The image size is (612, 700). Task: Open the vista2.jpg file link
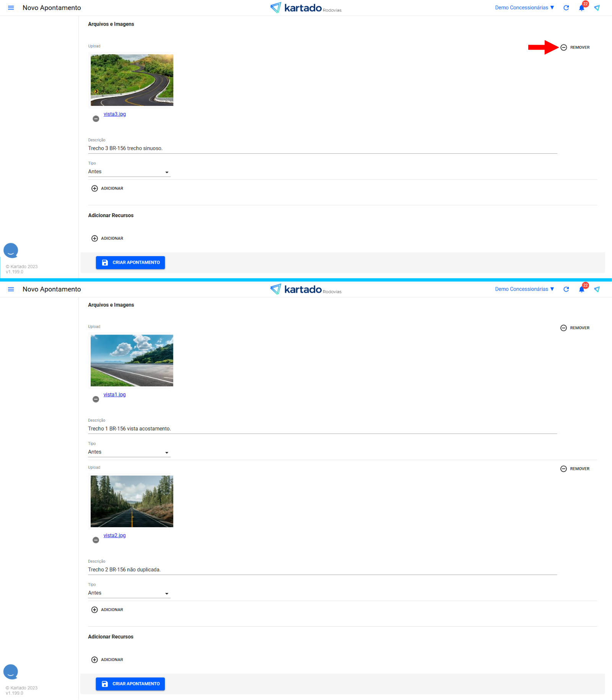pyautogui.click(x=115, y=535)
